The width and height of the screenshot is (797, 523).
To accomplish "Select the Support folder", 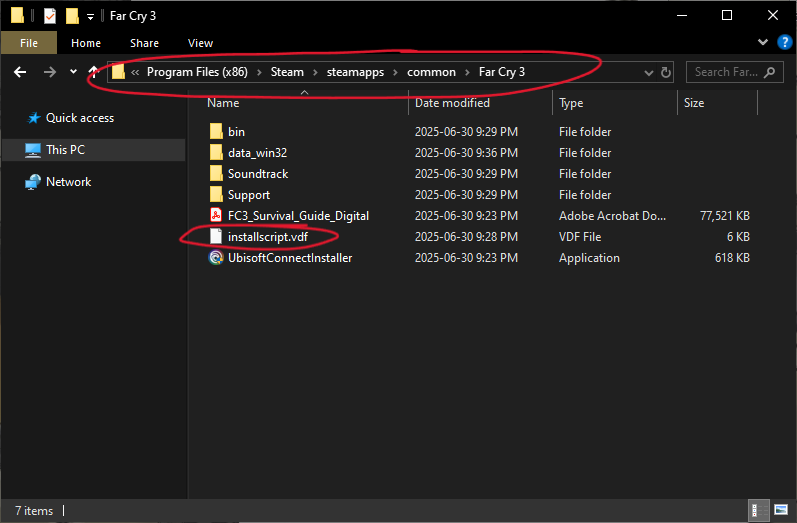I will 249,195.
